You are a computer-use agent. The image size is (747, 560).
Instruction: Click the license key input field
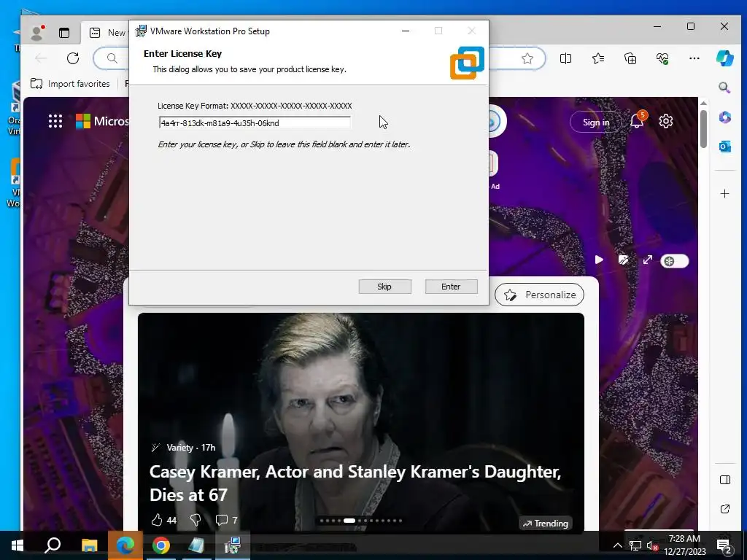point(255,122)
